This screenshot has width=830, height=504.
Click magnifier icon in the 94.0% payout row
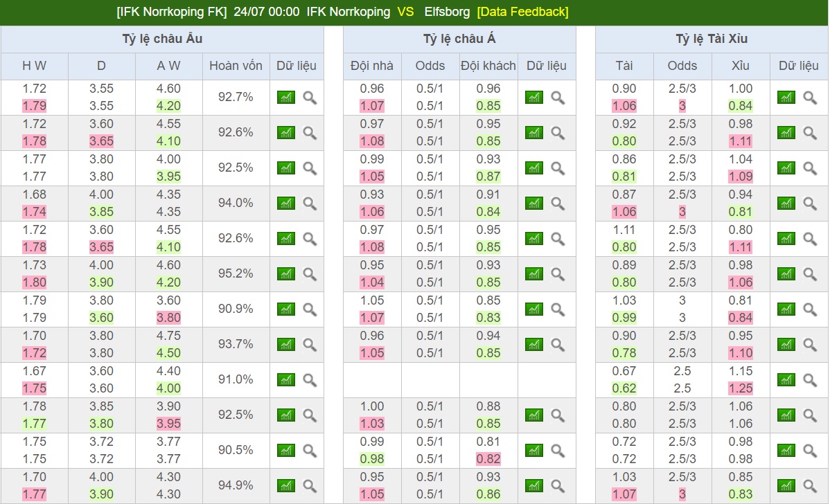point(310,203)
